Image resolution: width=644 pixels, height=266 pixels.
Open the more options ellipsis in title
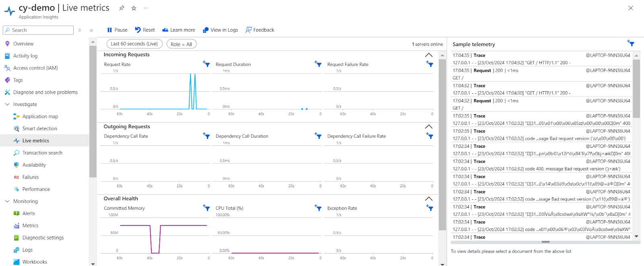(146, 8)
